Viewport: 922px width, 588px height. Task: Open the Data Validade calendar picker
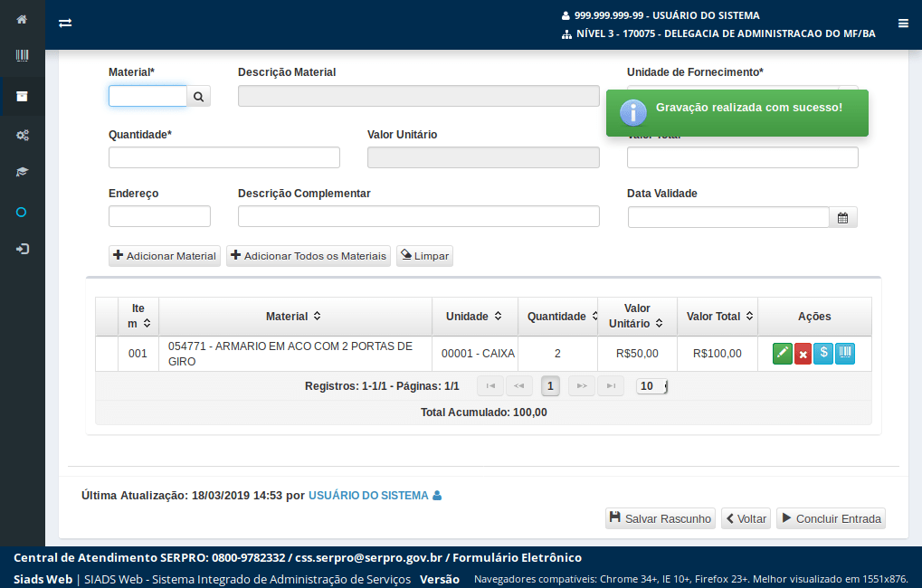click(842, 217)
